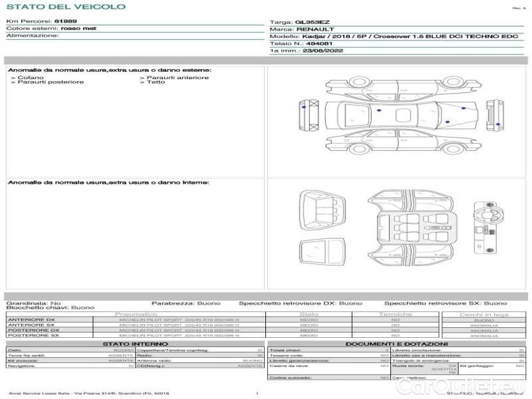Click the STATO INTERNO section header
532x399 pixels.
tap(136, 344)
